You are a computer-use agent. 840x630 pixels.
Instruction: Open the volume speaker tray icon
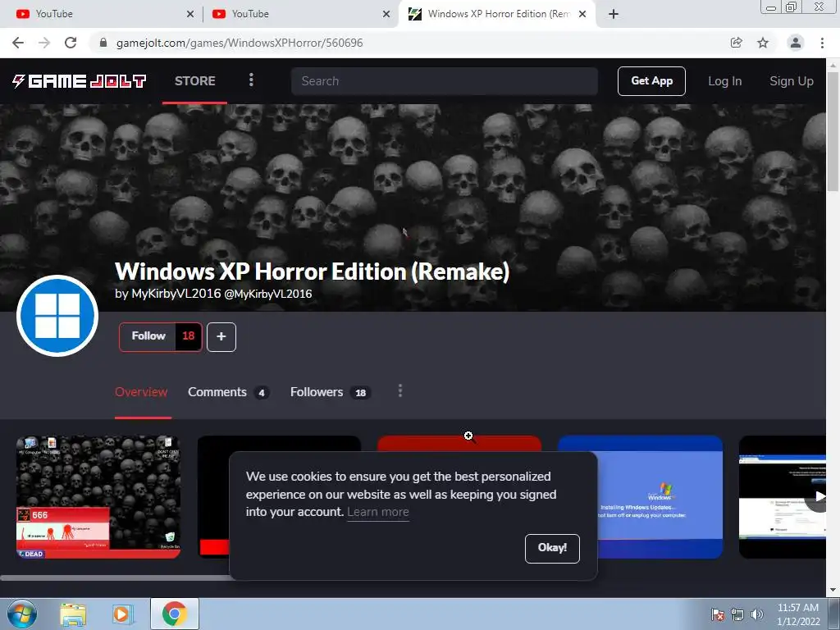[757, 614]
